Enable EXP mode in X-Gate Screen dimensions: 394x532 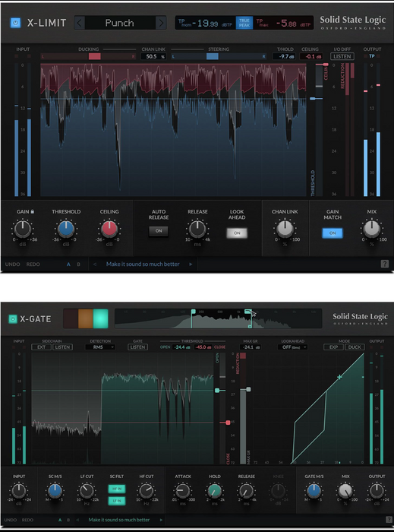pos(334,347)
